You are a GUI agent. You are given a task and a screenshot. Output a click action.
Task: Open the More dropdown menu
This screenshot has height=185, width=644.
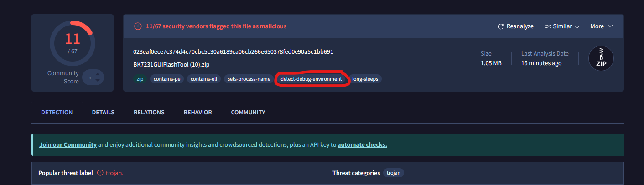click(x=602, y=26)
